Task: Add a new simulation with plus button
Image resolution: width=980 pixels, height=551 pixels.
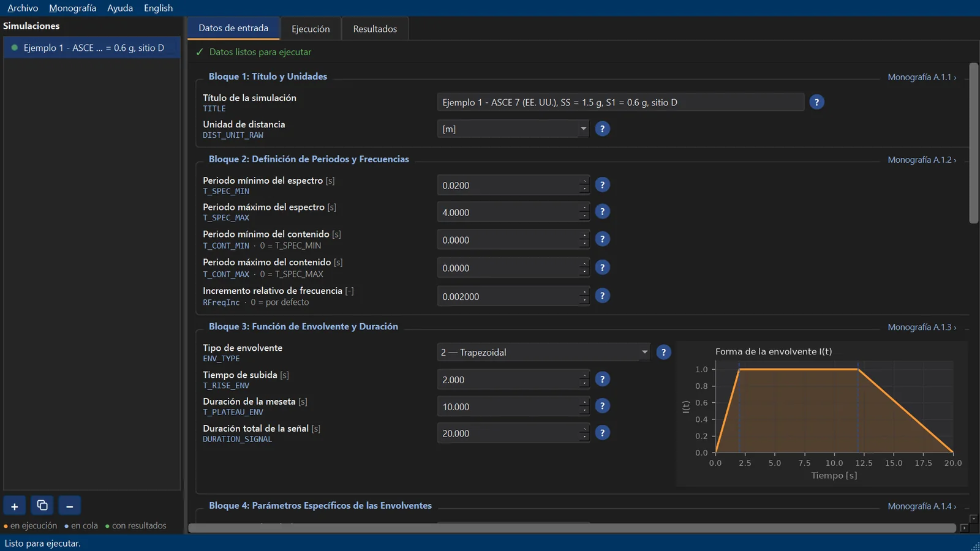Action: pyautogui.click(x=15, y=506)
